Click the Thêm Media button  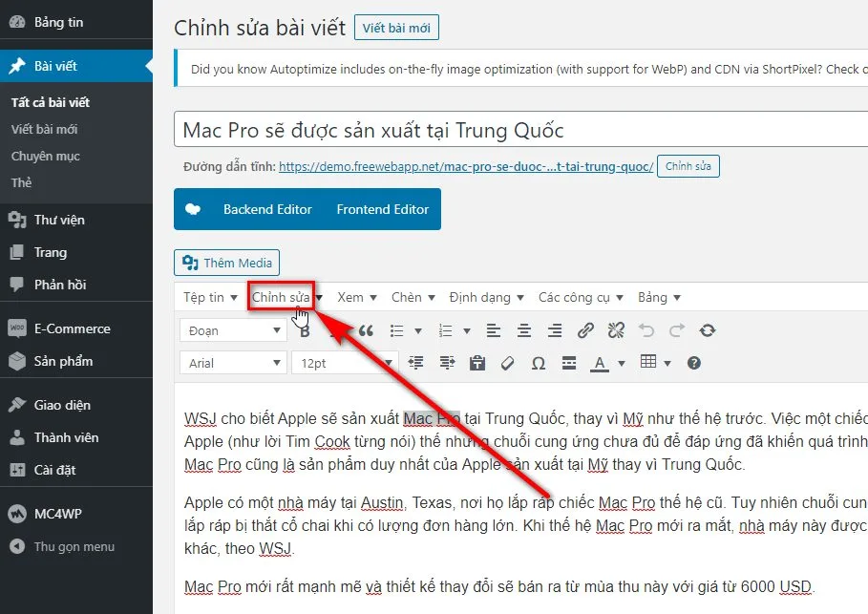(x=226, y=263)
